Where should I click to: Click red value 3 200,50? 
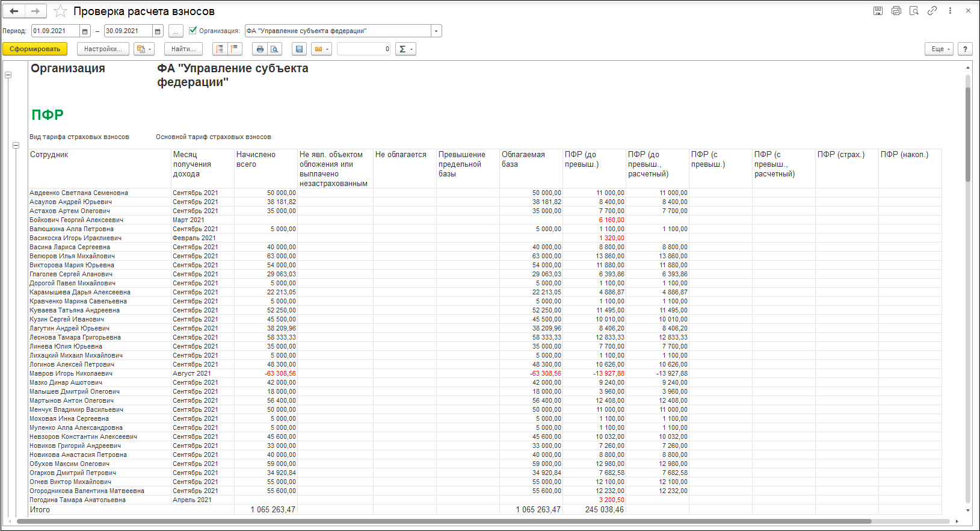(611, 500)
